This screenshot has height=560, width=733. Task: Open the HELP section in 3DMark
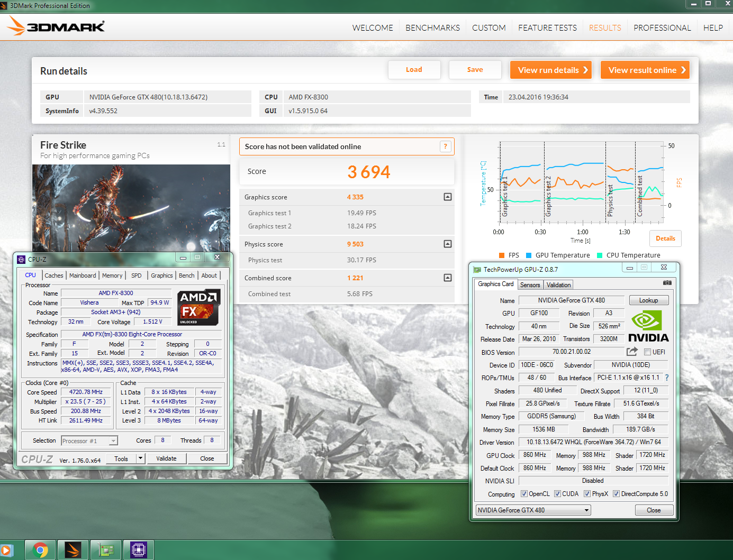tap(713, 28)
